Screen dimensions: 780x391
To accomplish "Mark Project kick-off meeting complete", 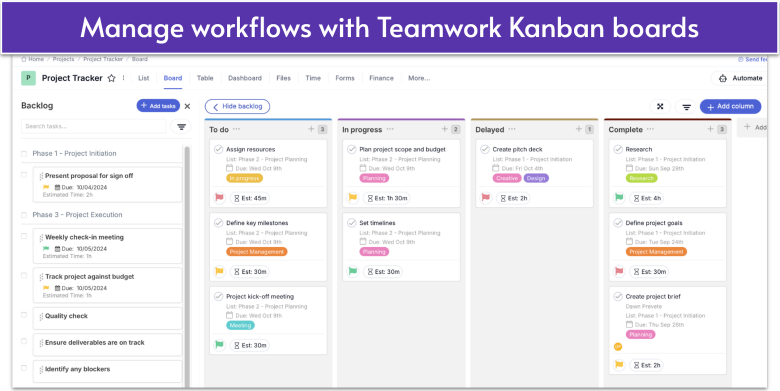I will click(x=218, y=296).
